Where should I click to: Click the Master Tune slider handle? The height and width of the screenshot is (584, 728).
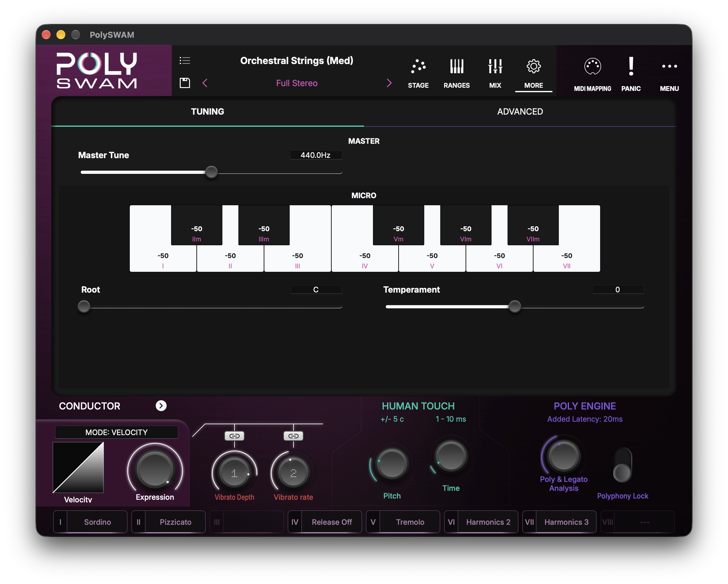pyautogui.click(x=211, y=172)
